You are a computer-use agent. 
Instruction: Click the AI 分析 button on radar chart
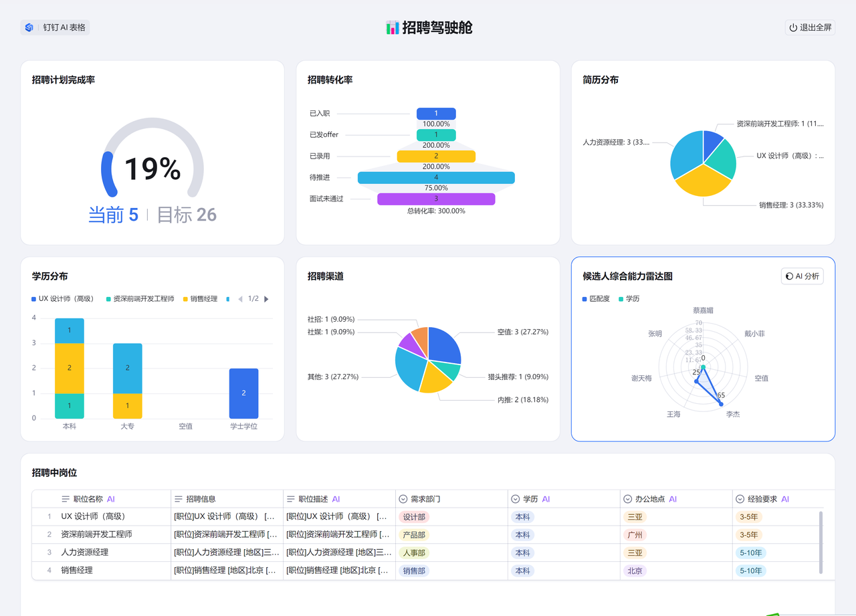(802, 276)
